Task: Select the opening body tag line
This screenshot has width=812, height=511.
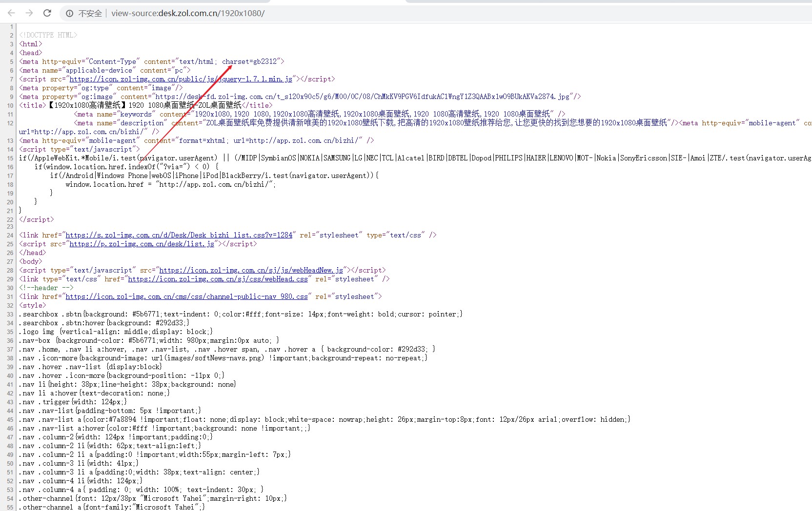Action: (x=31, y=261)
